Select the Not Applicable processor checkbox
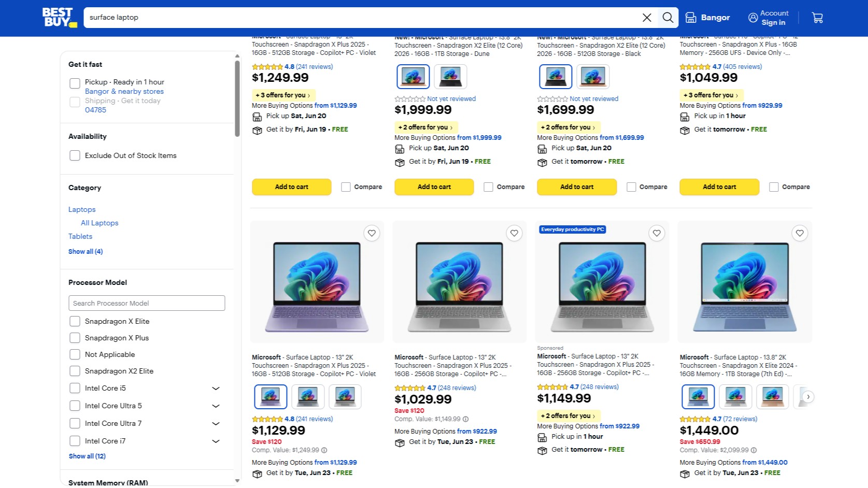Viewport: 868px width, 488px height. pos(75,354)
